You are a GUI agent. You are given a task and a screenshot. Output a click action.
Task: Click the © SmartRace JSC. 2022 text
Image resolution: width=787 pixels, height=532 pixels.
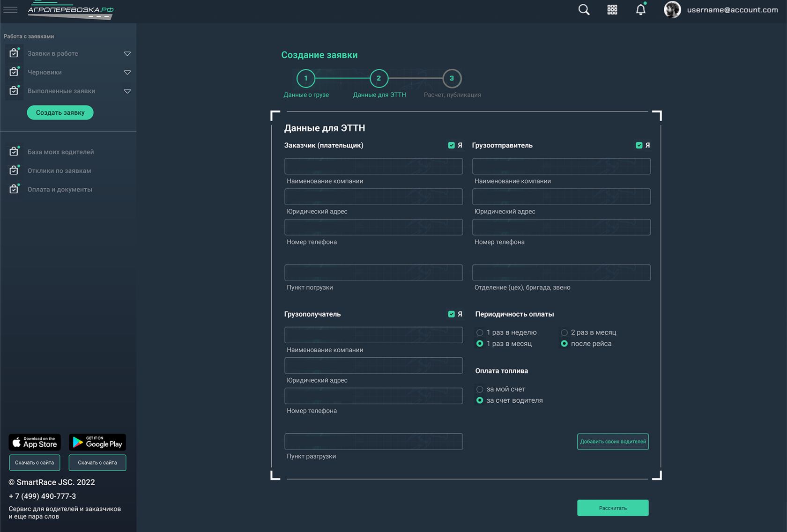click(x=52, y=482)
